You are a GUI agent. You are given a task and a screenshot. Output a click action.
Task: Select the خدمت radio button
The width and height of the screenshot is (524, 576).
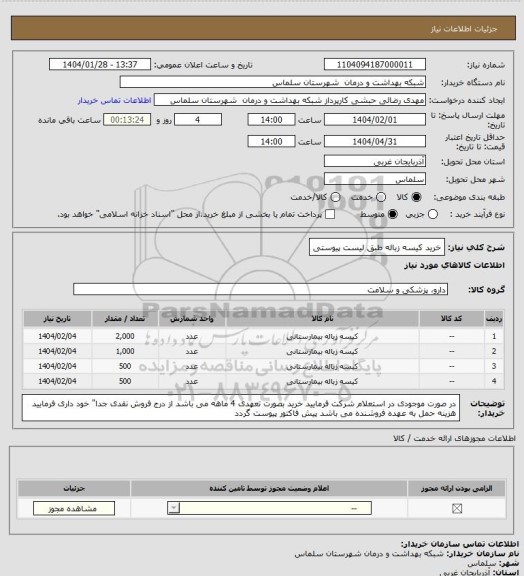(381, 197)
